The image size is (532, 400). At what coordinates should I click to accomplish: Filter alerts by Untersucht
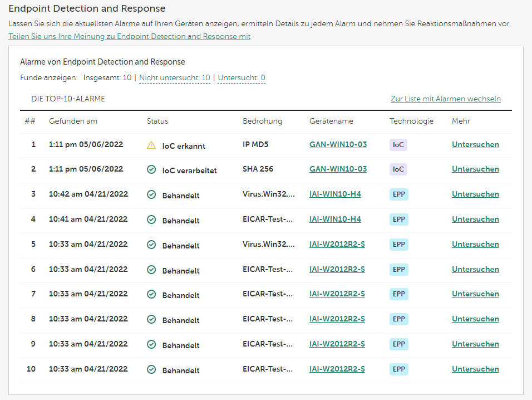click(240, 78)
